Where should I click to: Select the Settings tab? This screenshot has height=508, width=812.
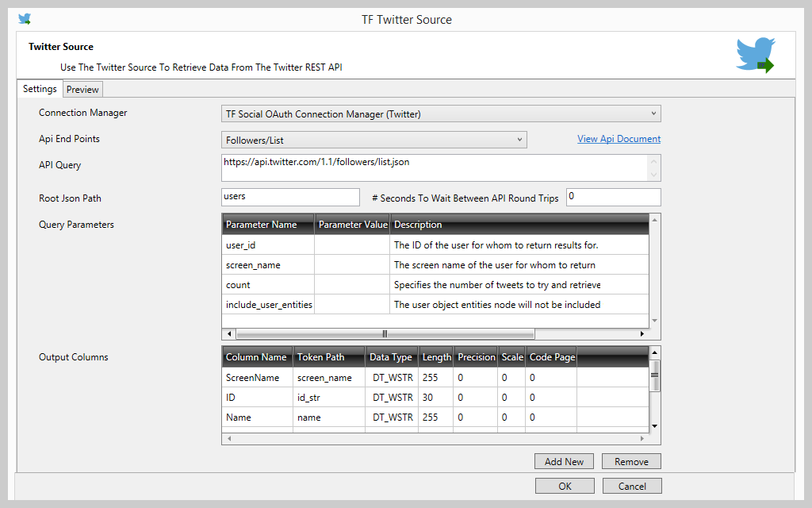click(40, 89)
